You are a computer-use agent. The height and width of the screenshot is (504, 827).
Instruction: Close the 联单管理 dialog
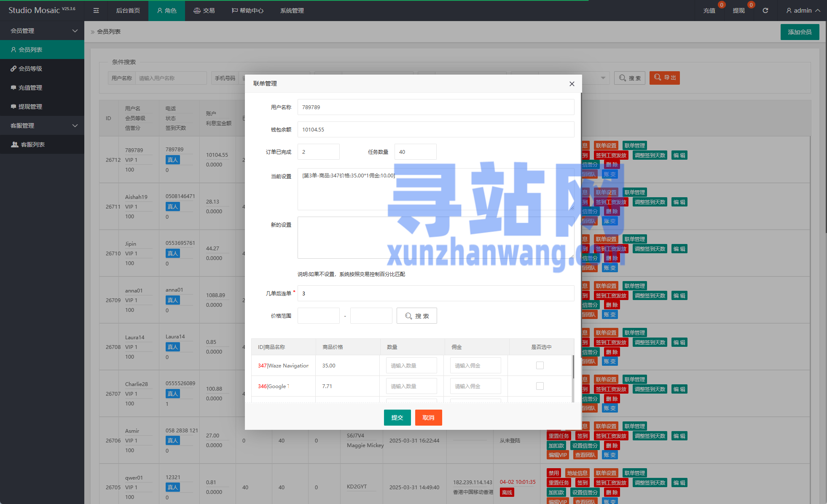pos(572,84)
